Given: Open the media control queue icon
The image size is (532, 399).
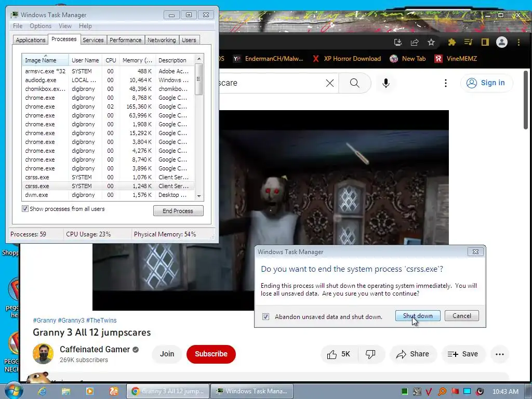Looking at the screenshot, I should point(468,42).
